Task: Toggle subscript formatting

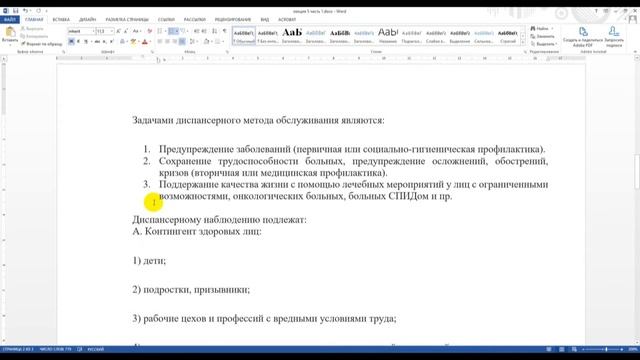Action: 104,42
